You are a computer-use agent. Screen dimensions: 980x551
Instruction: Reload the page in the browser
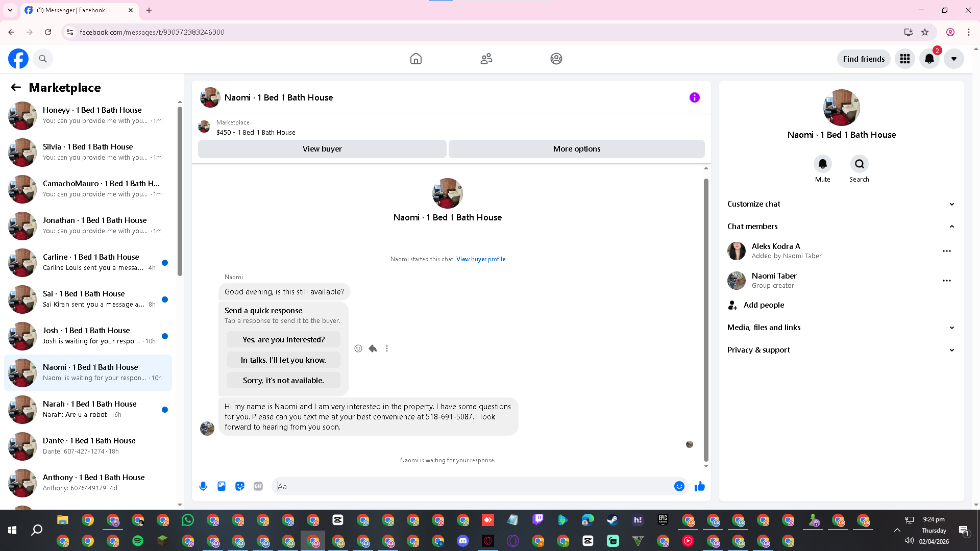48,32
